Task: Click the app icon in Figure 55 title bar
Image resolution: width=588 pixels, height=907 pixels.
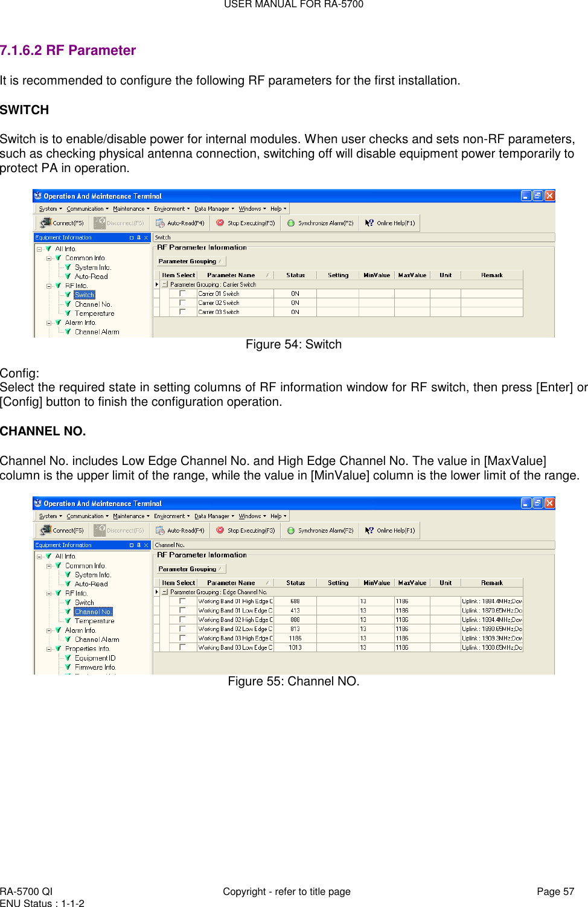Action: click(x=38, y=503)
